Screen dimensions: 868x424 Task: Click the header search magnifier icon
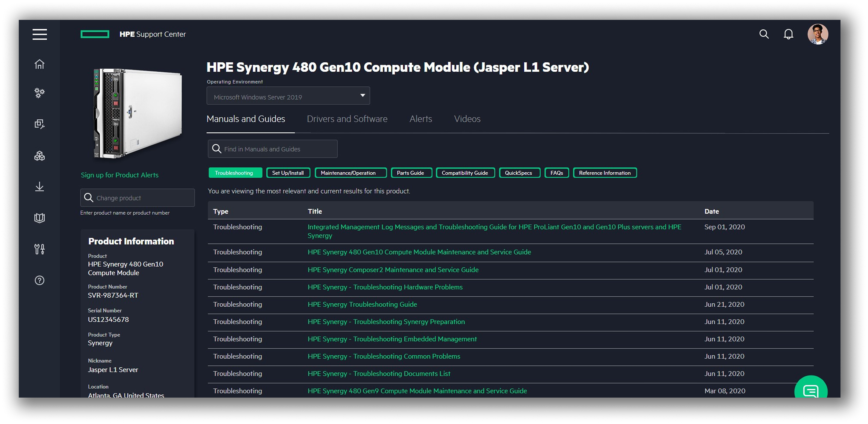click(x=763, y=34)
